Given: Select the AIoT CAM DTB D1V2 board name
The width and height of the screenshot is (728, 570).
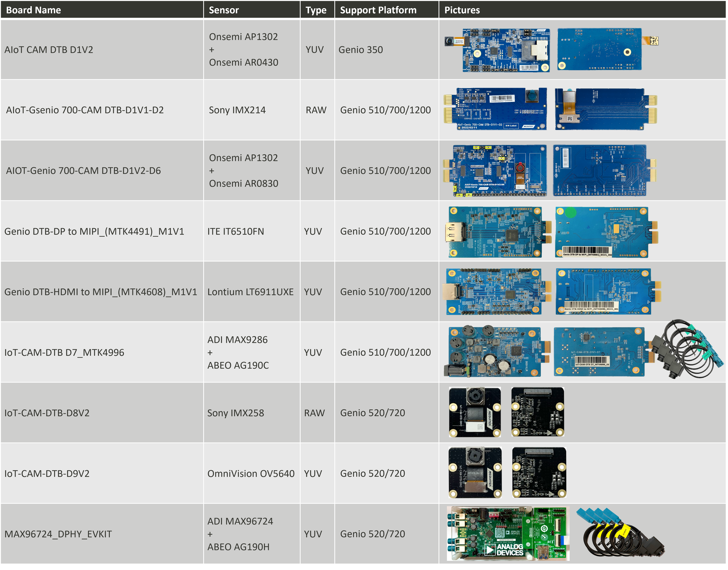Looking at the screenshot, I should pos(49,50).
